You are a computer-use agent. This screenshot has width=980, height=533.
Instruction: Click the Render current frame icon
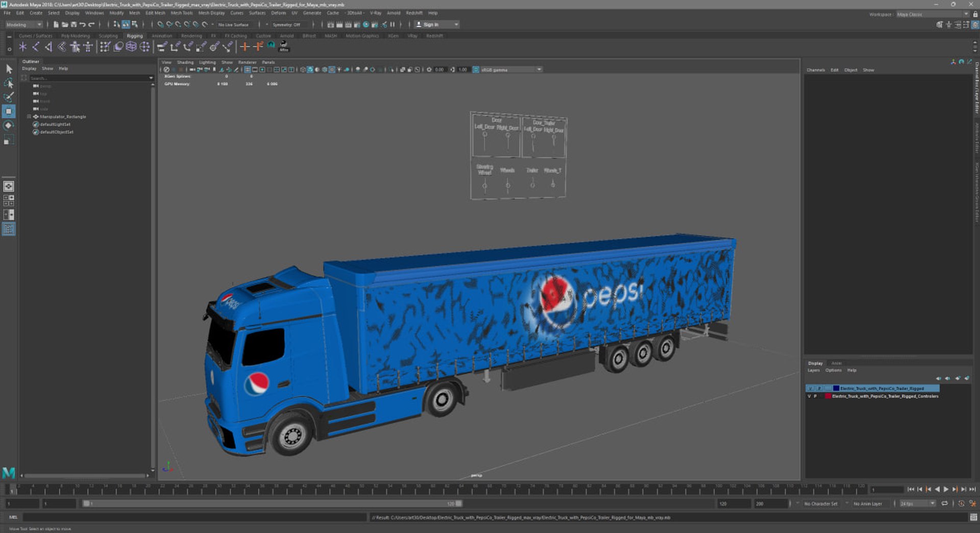[x=339, y=25]
